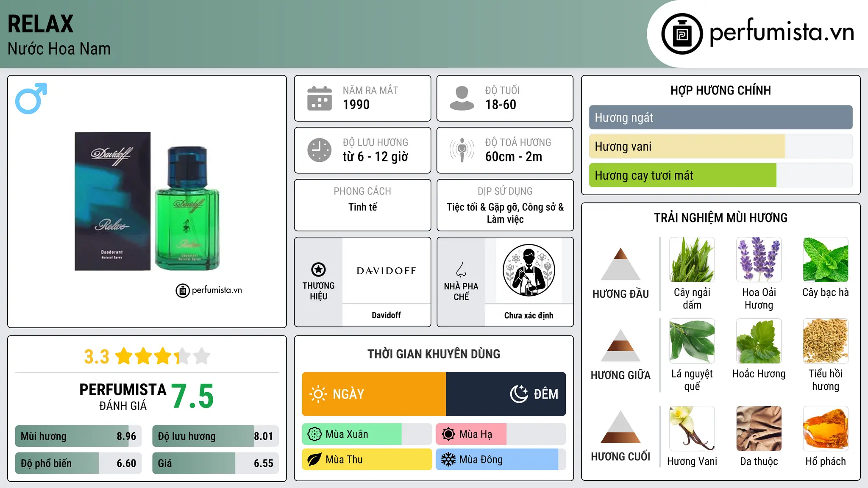This screenshot has height=488, width=868.
Task: Click the Perfumista score 7.5
Action: 192,396
